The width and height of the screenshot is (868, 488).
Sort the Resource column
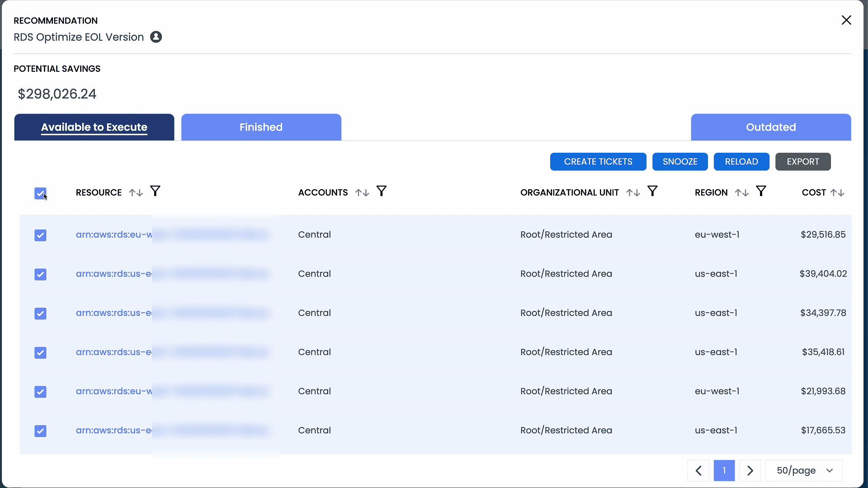click(x=136, y=193)
